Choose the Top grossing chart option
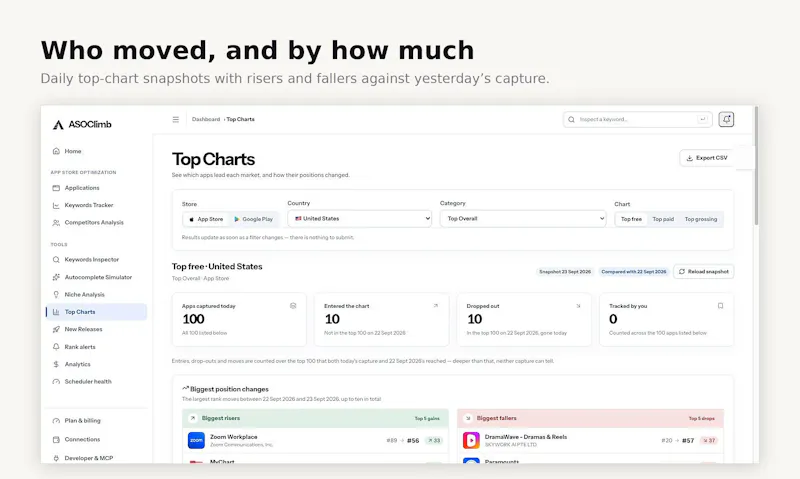The height and width of the screenshot is (479, 800). (x=701, y=219)
